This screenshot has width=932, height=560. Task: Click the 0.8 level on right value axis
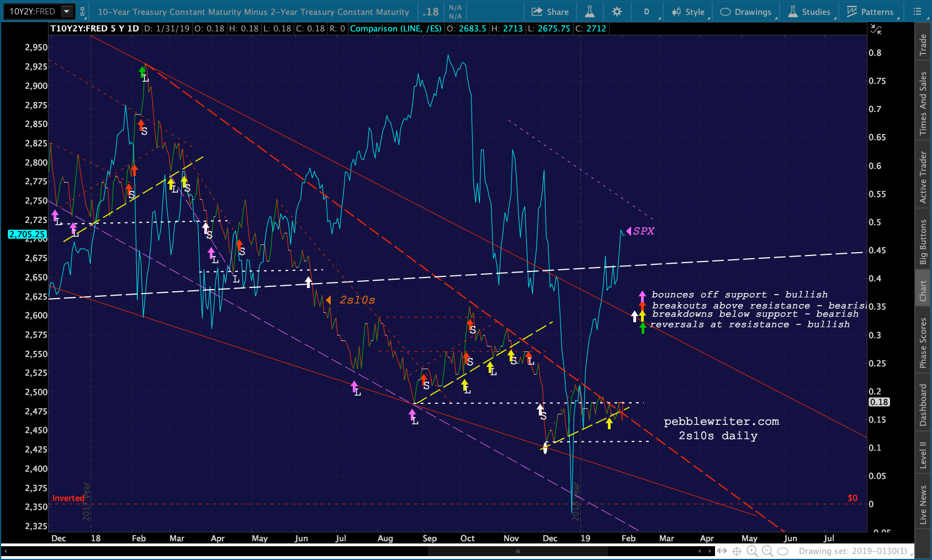[x=875, y=53]
